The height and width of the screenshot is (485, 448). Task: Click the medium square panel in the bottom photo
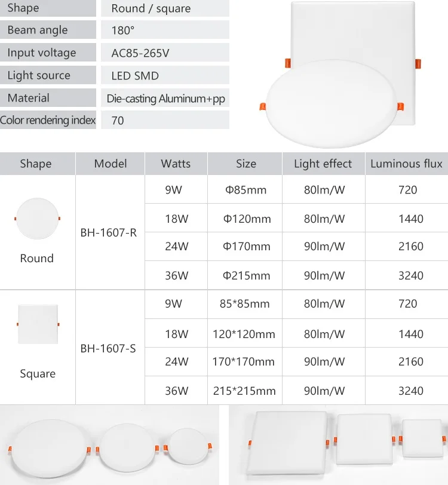(x=365, y=439)
